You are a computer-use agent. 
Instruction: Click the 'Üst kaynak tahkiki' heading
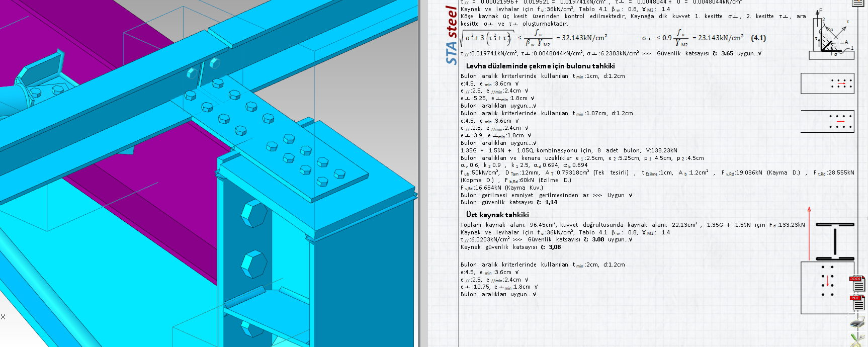(497, 215)
